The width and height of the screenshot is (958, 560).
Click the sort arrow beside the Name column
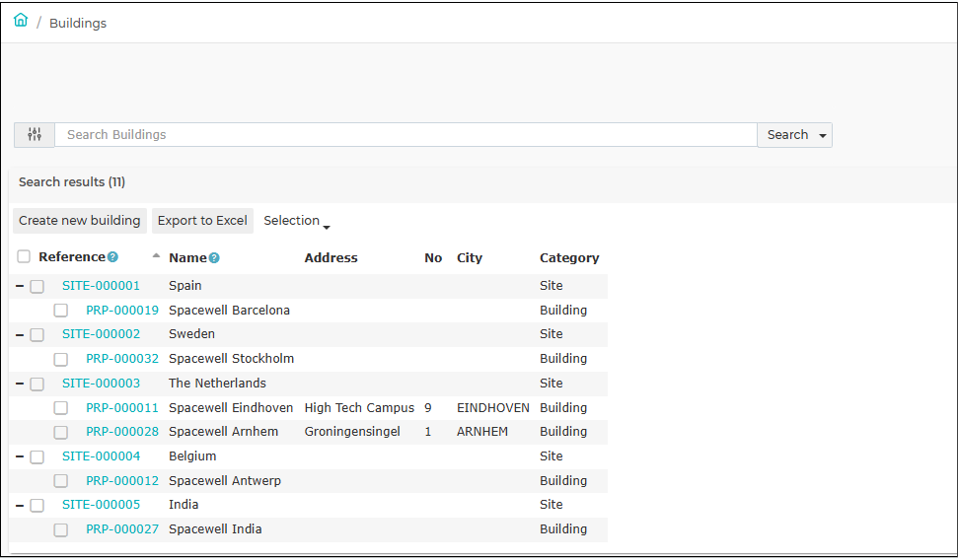coord(156,256)
